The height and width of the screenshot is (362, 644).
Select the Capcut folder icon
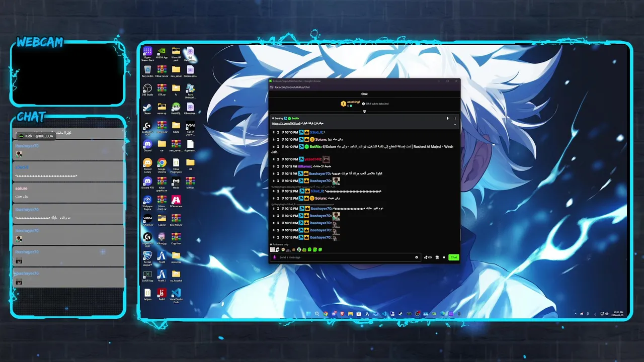[162, 220]
